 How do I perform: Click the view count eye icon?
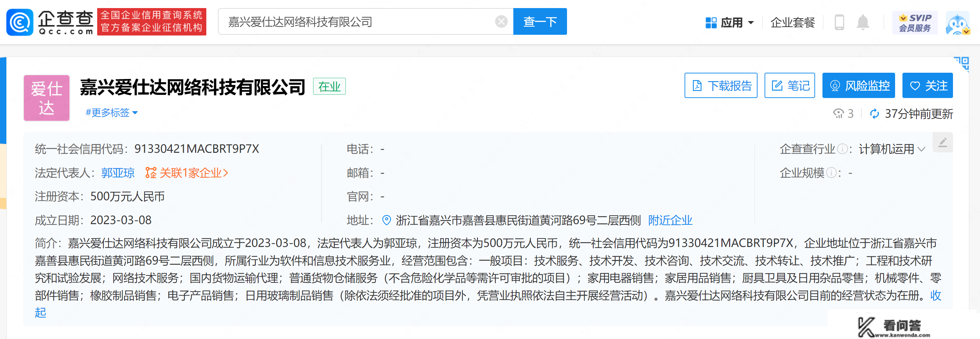point(838,113)
